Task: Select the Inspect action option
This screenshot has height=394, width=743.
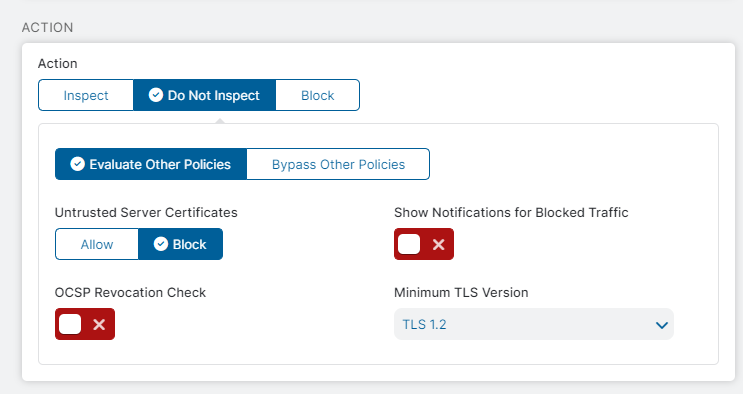Action: [86, 95]
